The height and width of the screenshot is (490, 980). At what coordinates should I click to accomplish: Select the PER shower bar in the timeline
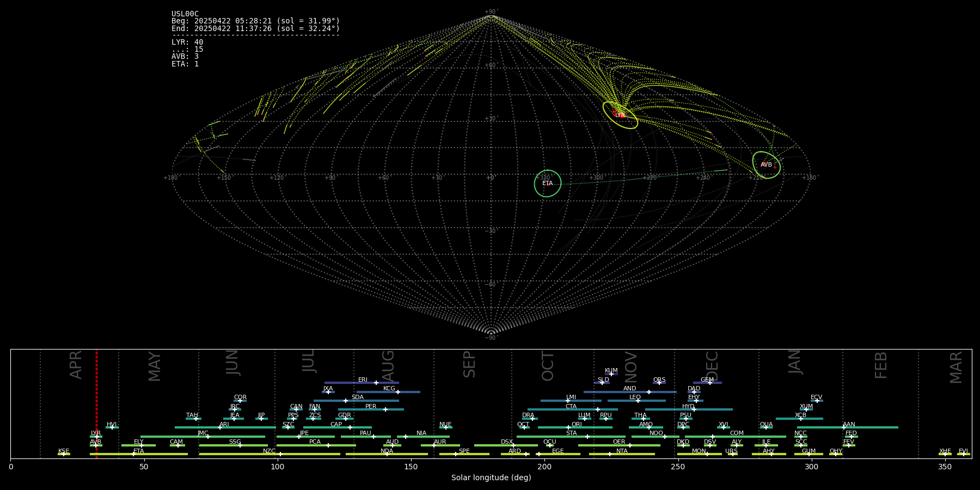pos(371,409)
